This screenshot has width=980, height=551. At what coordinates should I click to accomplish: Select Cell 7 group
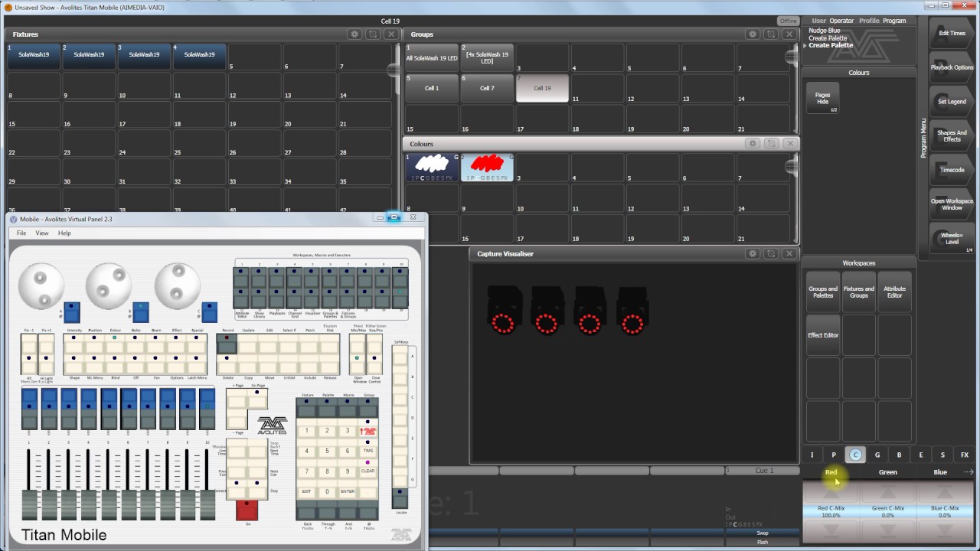(487, 88)
